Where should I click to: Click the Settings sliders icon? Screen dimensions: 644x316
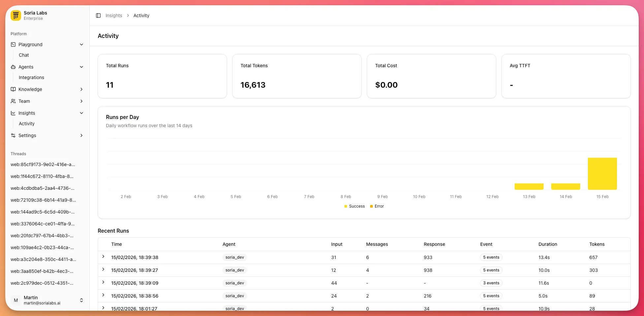13,135
